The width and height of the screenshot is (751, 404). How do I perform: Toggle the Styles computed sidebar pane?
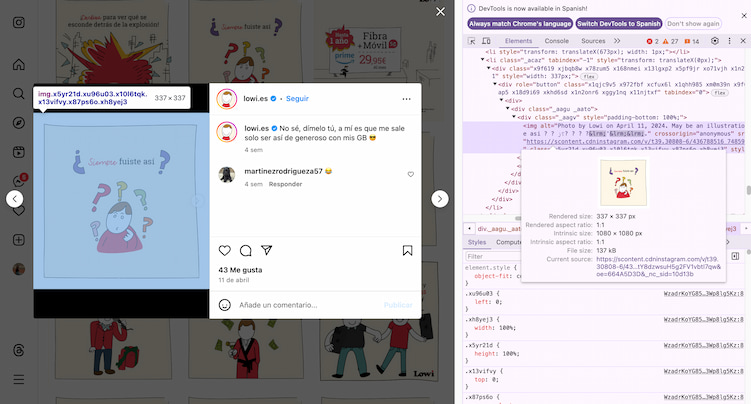(735, 257)
